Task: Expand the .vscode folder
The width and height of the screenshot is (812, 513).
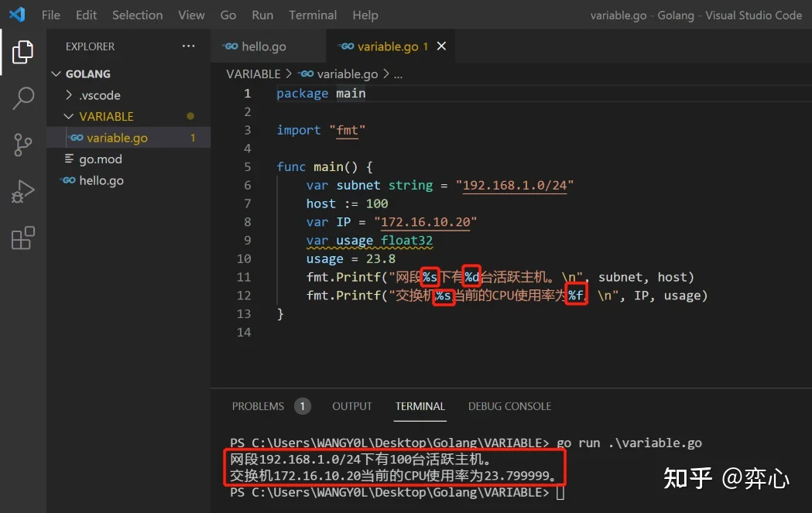Action: click(69, 95)
